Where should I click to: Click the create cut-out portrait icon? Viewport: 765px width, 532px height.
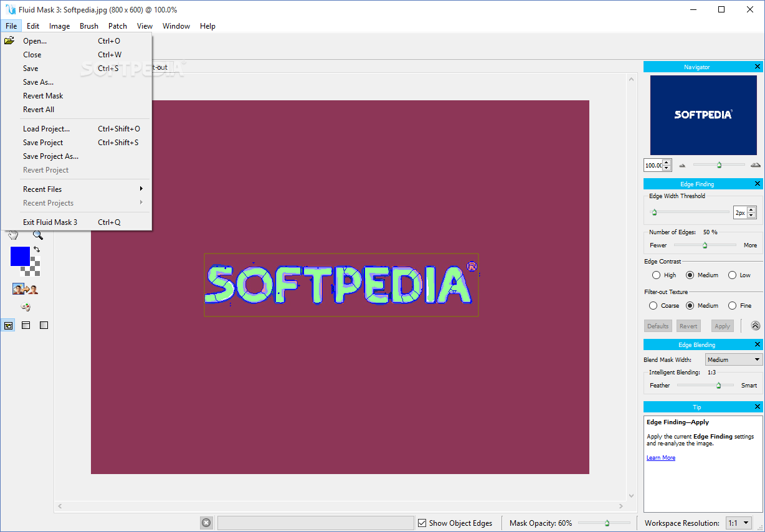25,289
